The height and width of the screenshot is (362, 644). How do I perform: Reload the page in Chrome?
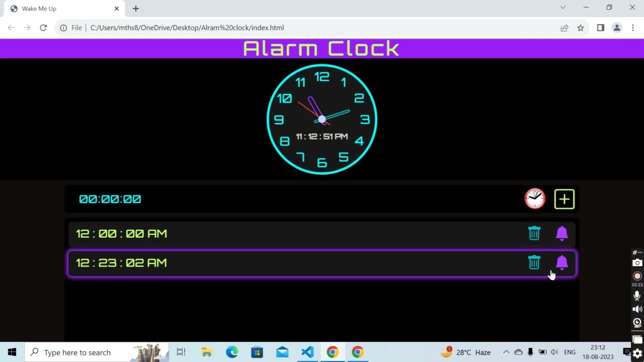pos(43,28)
